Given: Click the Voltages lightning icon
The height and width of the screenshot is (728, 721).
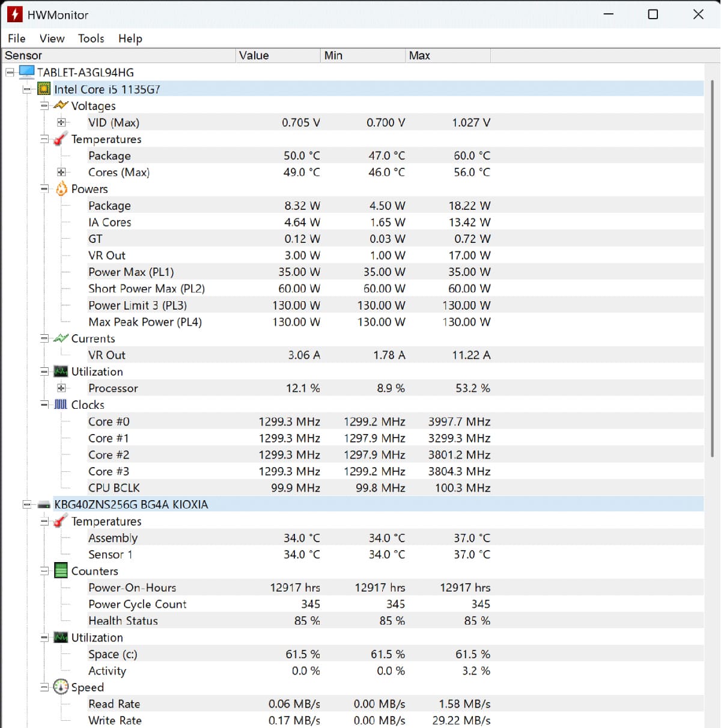Looking at the screenshot, I should tap(61, 105).
